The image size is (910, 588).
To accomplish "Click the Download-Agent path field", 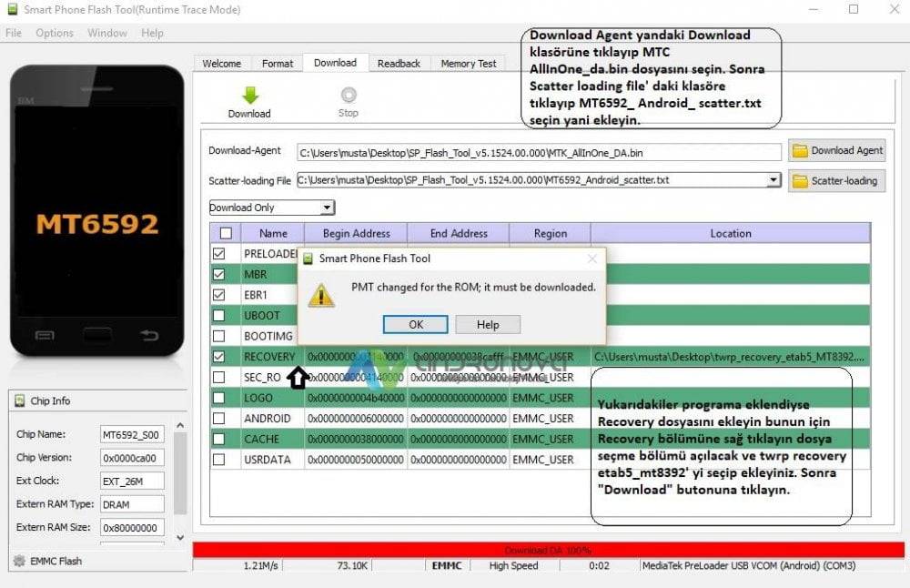I will (x=539, y=153).
